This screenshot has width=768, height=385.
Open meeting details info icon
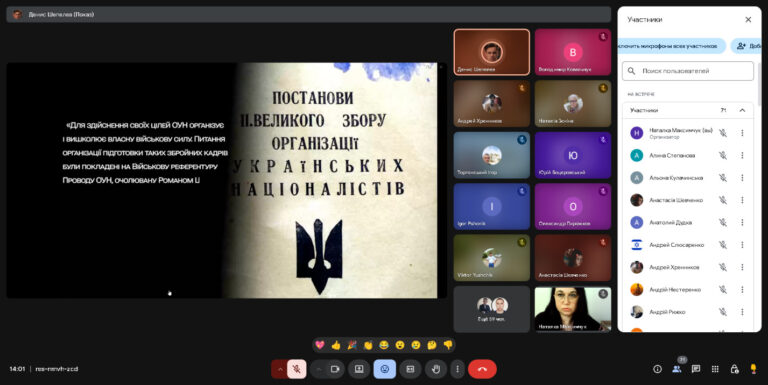657,369
